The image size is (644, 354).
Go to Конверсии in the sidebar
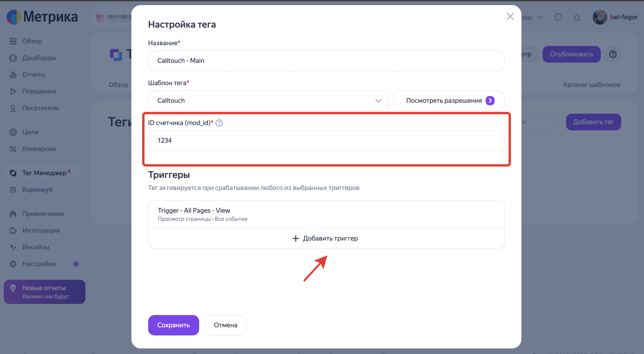coord(39,149)
